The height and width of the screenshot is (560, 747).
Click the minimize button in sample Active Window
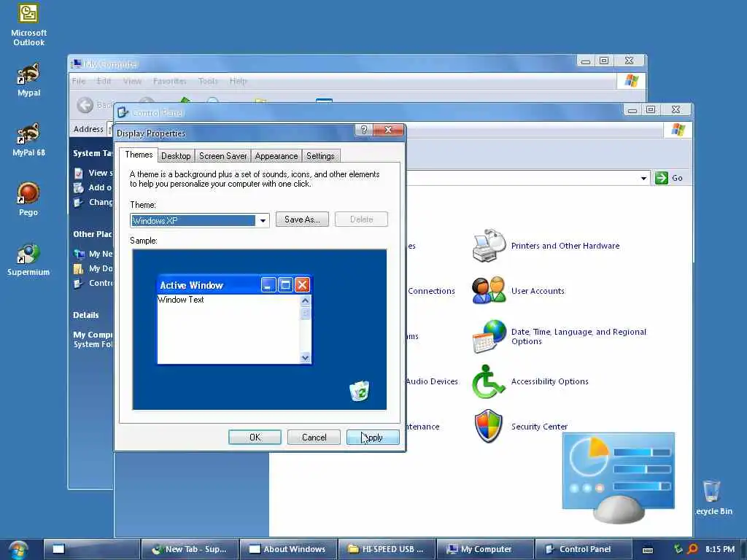(x=268, y=285)
